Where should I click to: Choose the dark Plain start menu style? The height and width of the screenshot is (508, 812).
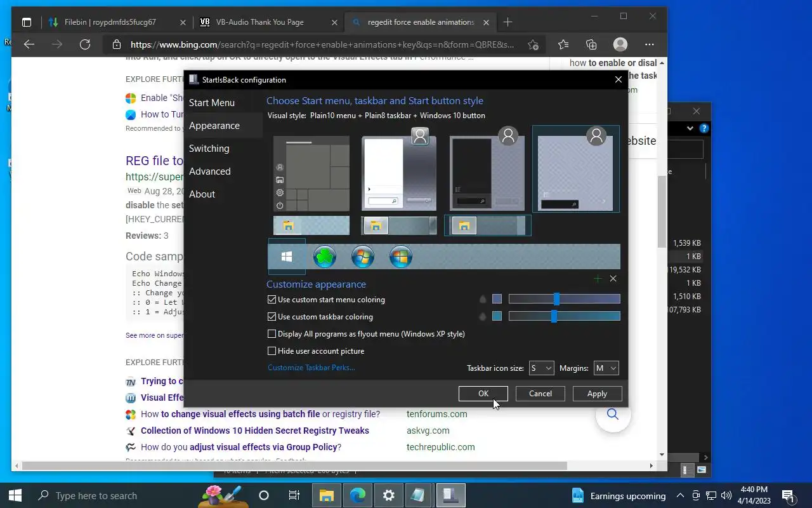click(x=487, y=169)
